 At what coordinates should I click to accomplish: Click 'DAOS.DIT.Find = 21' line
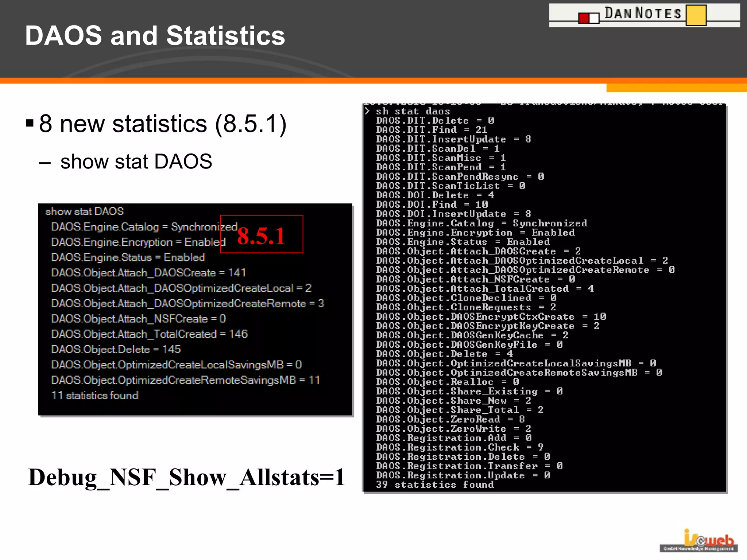(432, 130)
